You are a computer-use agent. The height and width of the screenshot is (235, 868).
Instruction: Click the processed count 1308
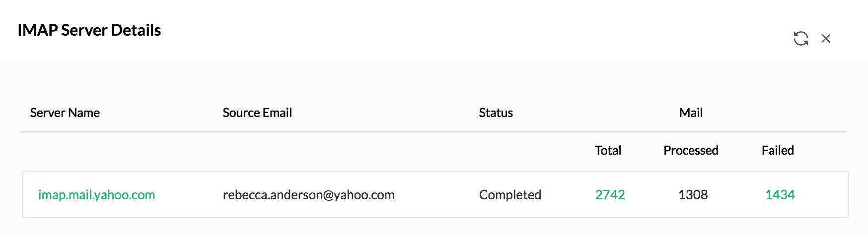pos(693,195)
